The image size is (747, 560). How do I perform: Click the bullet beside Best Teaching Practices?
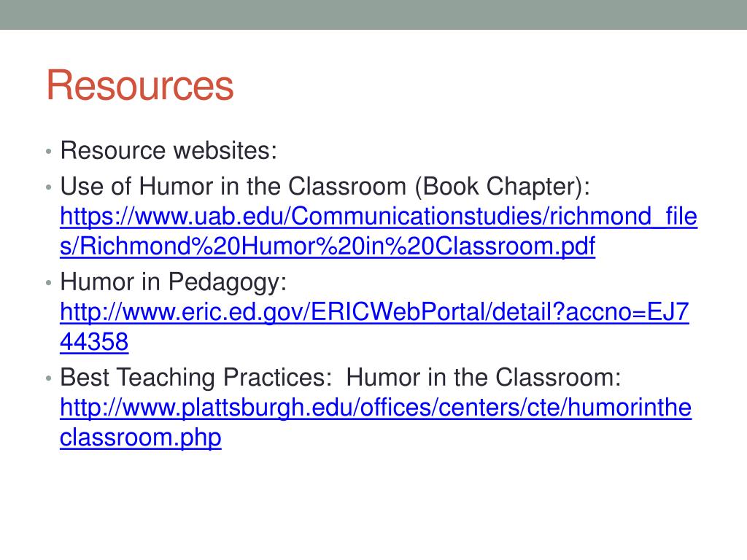(49, 378)
